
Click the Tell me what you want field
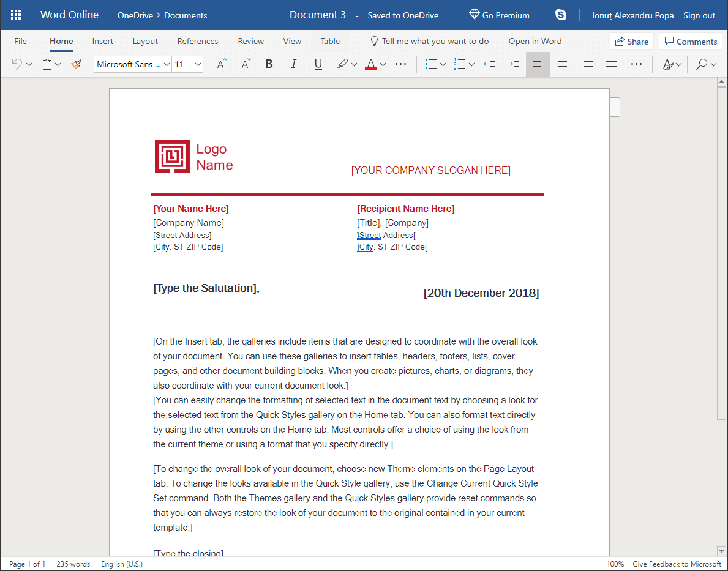click(x=429, y=41)
